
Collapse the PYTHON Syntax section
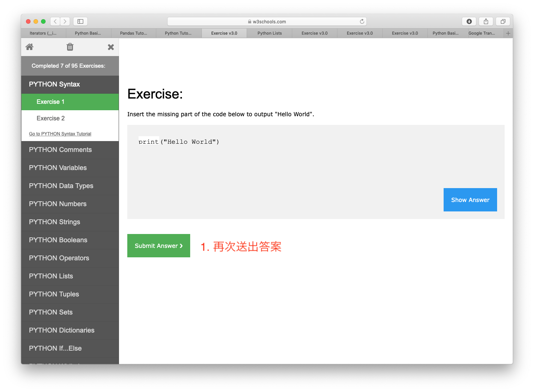pos(55,84)
